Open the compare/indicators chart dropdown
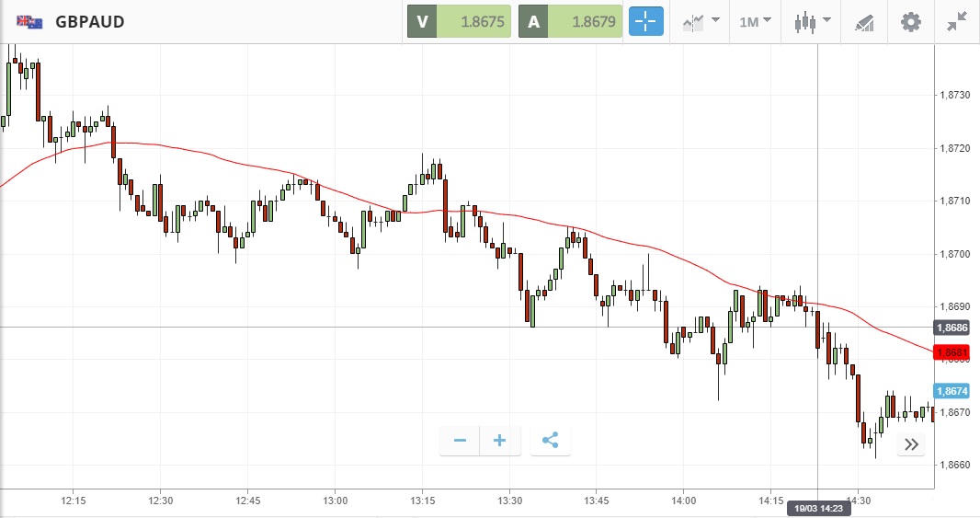 [700, 21]
